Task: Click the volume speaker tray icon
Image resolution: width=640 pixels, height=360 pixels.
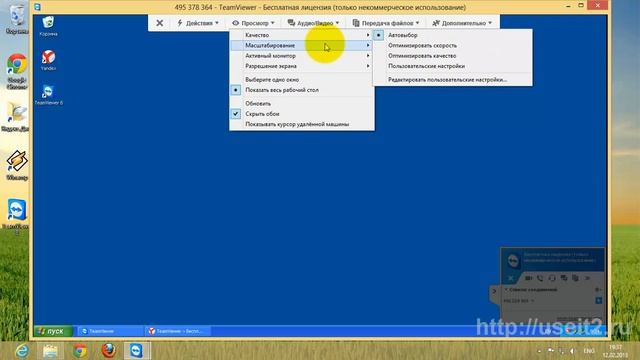Action: pos(572,351)
